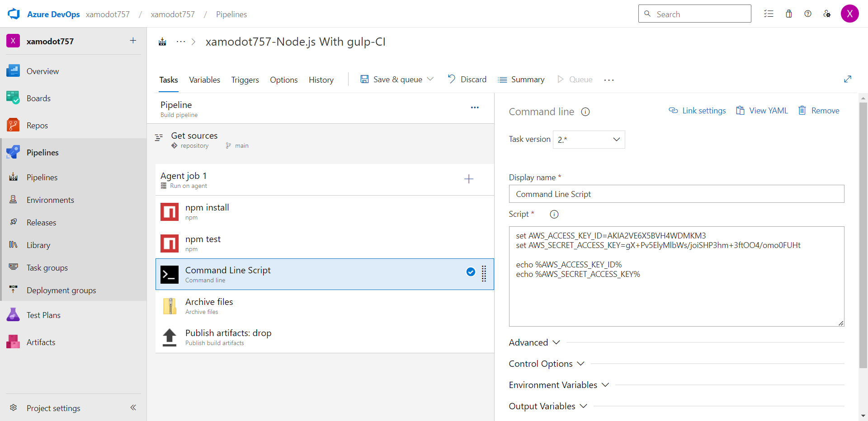The height and width of the screenshot is (421, 868).
Task: Switch to the Triggers tab
Action: point(245,80)
